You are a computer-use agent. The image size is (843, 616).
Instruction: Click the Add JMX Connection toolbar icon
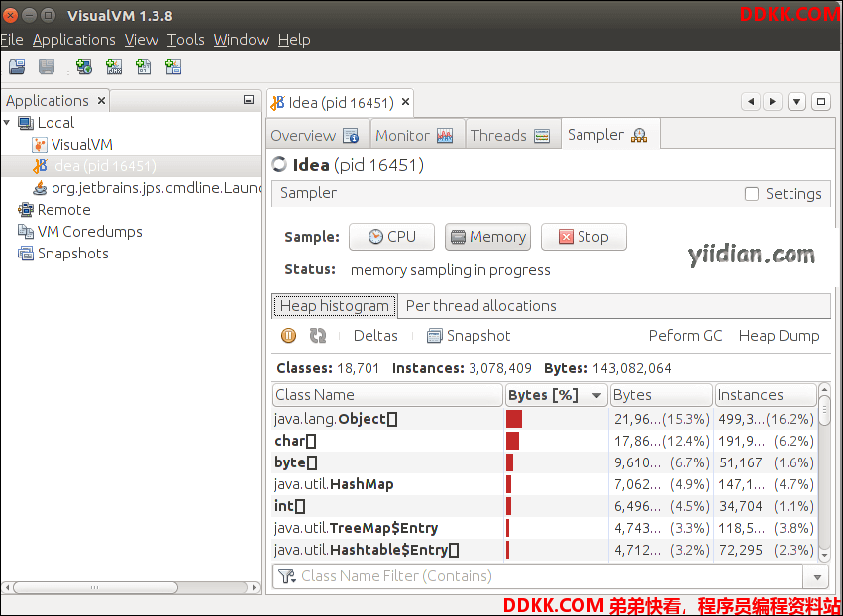[x=114, y=67]
